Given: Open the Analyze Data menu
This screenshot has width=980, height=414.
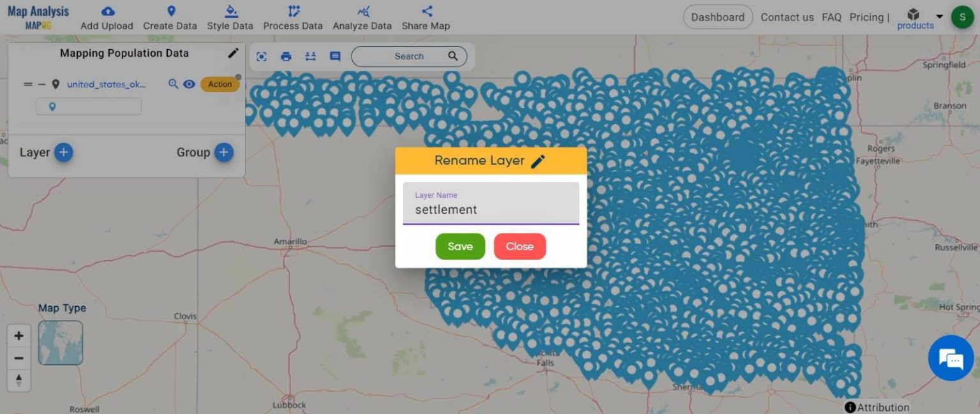Looking at the screenshot, I should click(362, 18).
